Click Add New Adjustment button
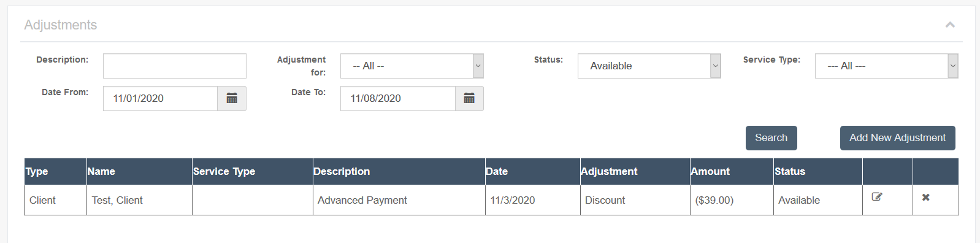This screenshot has width=980, height=243. coord(898,138)
